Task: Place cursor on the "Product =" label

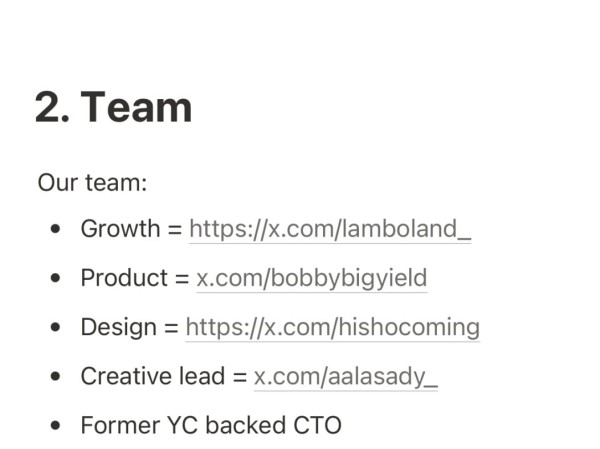Action: 135,278
